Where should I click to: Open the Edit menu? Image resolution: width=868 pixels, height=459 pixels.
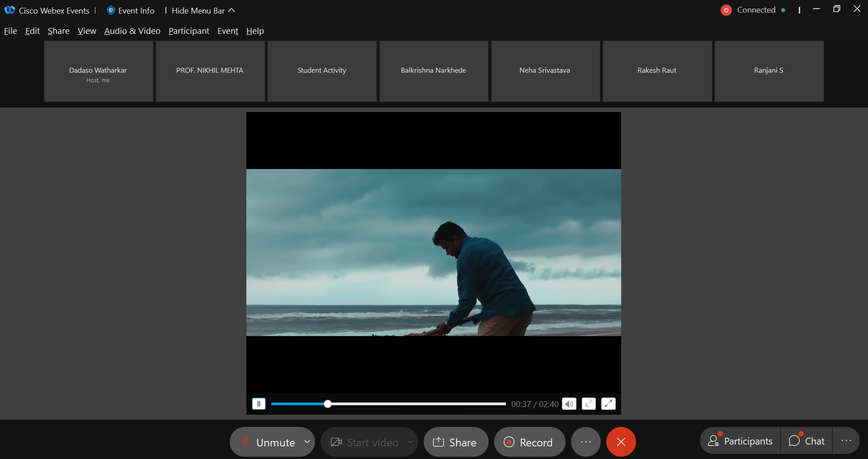pos(33,31)
